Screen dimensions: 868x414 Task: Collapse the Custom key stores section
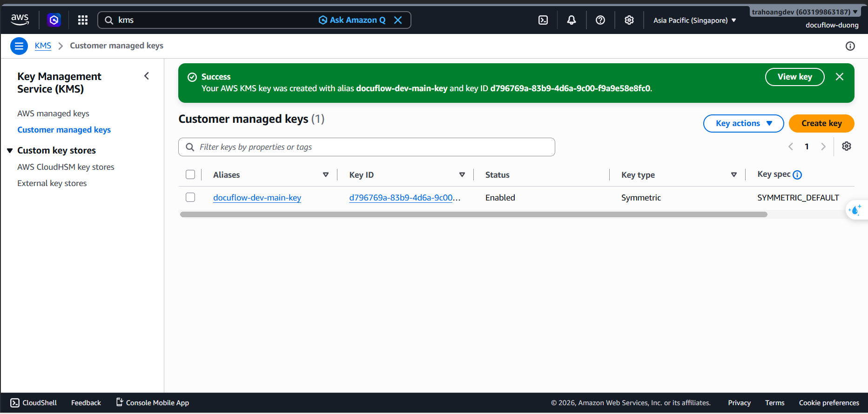tap(10, 151)
